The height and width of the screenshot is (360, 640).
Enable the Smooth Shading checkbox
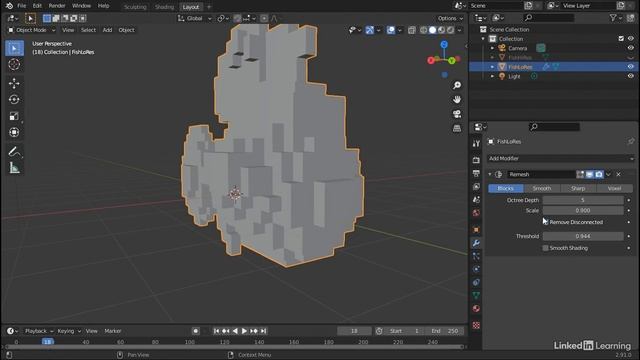[x=545, y=248]
